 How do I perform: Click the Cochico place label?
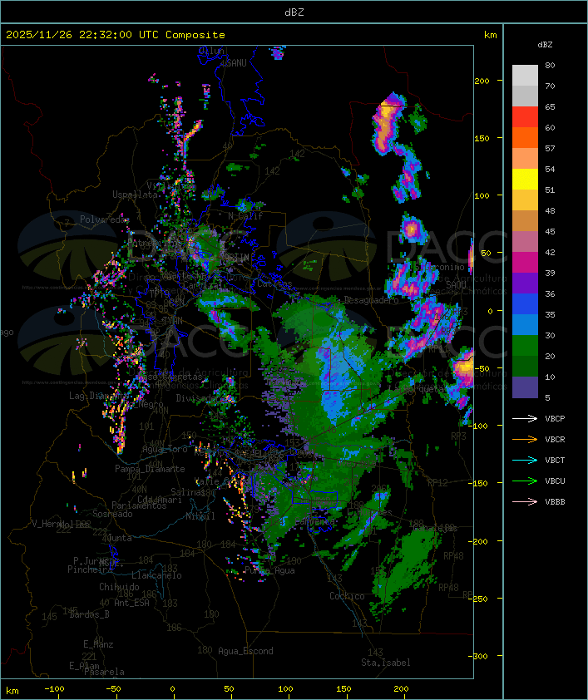point(347,596)
